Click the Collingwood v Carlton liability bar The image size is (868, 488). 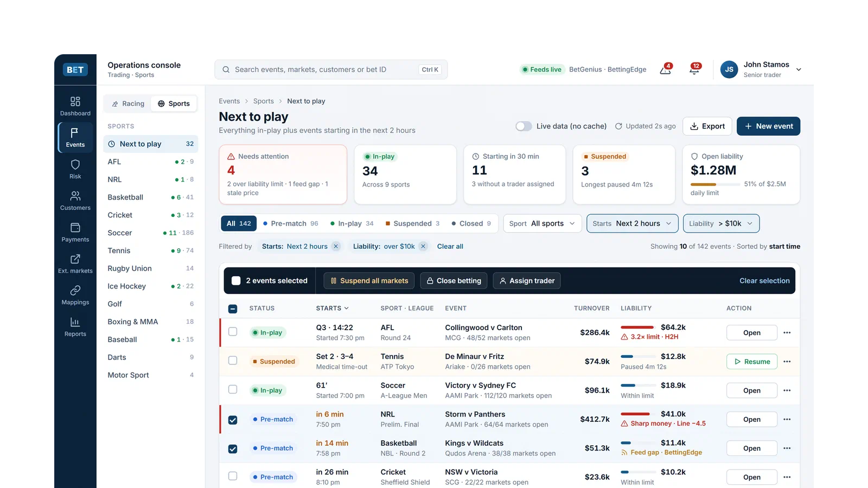637,328
